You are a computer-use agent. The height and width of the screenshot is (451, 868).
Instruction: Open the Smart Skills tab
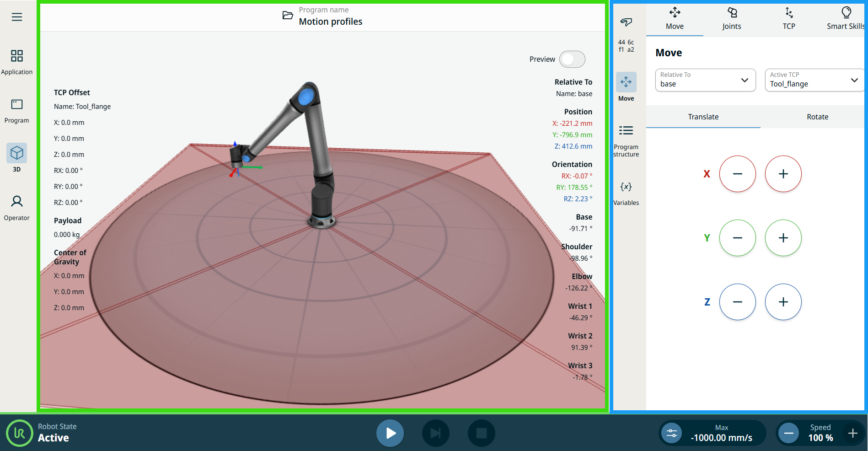[x=845, y=18]
